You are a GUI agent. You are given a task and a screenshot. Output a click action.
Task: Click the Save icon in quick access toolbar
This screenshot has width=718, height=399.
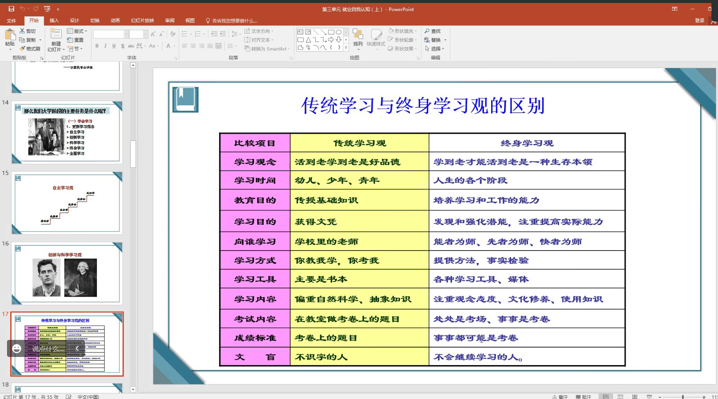click(11, 9)
